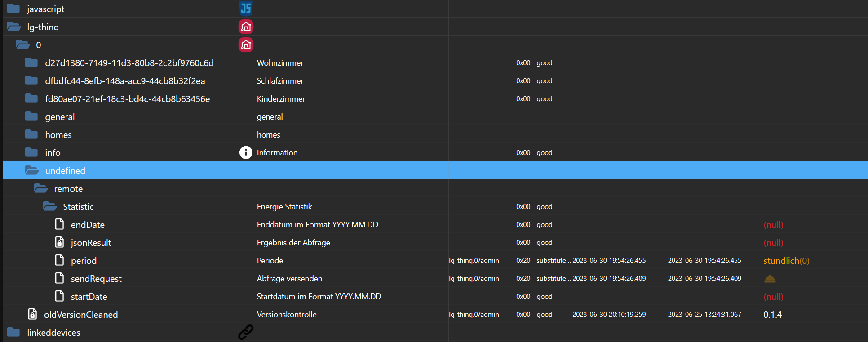Expand the fd80ae07-21ef device folder

tap(31, 98)
